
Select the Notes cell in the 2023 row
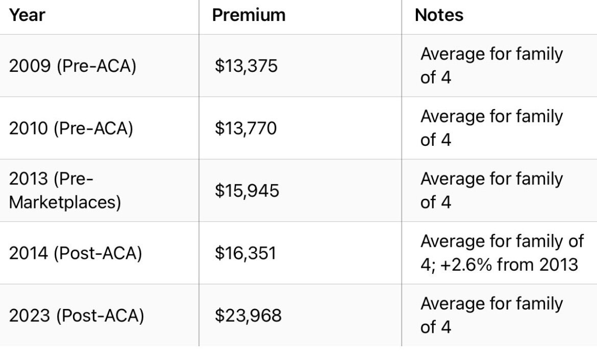(x=491, y=316)
